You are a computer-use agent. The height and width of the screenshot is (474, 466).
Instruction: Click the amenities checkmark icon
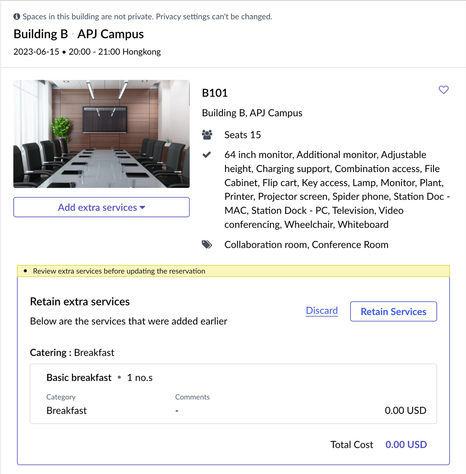[x=207, y=155]
